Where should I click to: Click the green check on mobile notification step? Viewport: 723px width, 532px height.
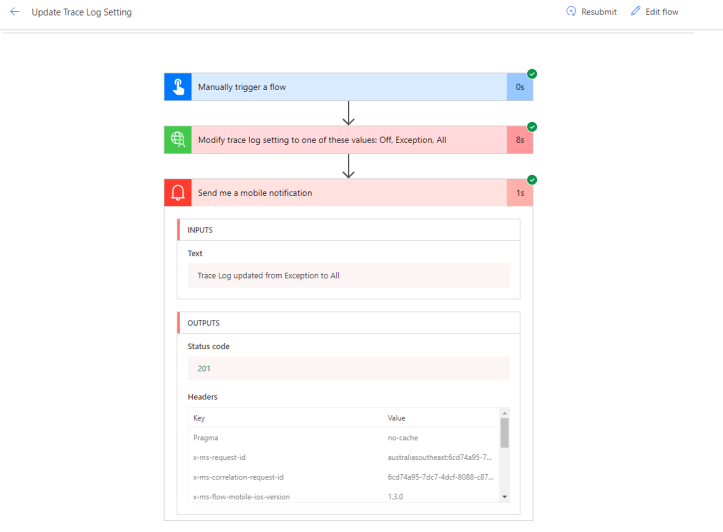[x=532, y=180]
